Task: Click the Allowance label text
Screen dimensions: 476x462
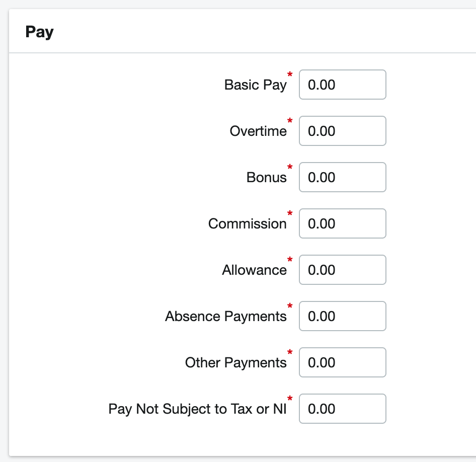Action: (254, 270)
